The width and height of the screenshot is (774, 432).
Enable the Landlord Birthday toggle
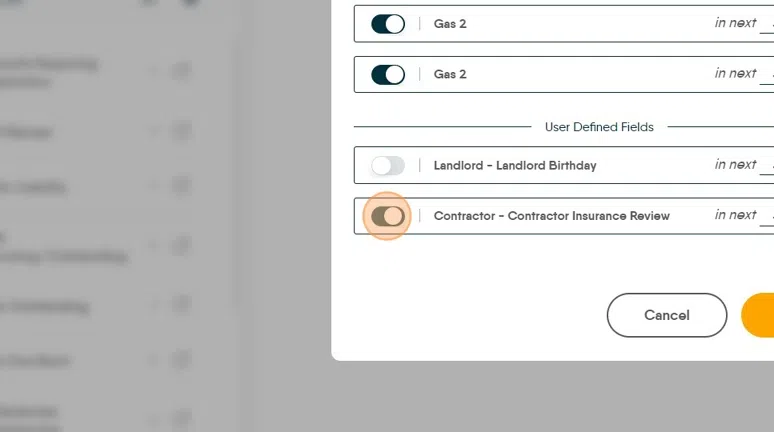(387, 166)
